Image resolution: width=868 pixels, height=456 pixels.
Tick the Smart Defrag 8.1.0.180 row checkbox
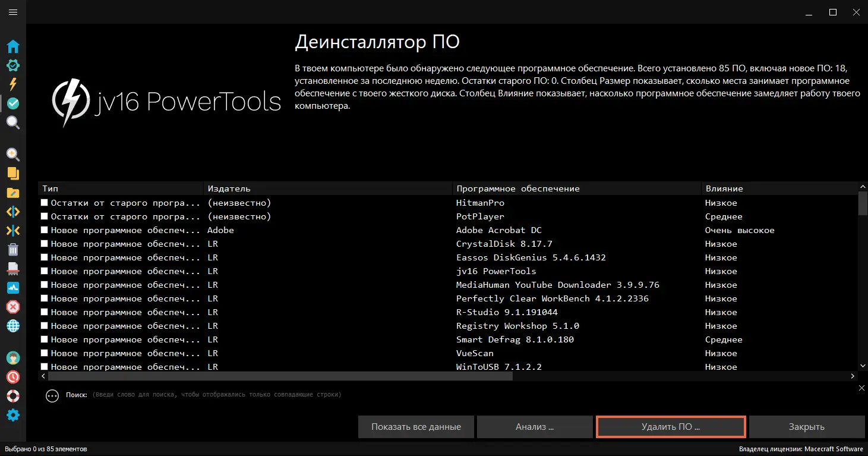point(45,339)
